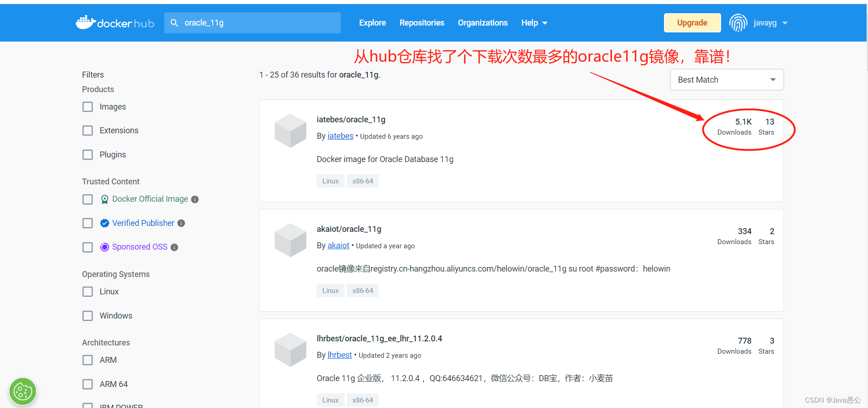This screenshot has height=408, width=868.
Task: Click Linux tag on lhrbest result
Action: coord(330,400)
